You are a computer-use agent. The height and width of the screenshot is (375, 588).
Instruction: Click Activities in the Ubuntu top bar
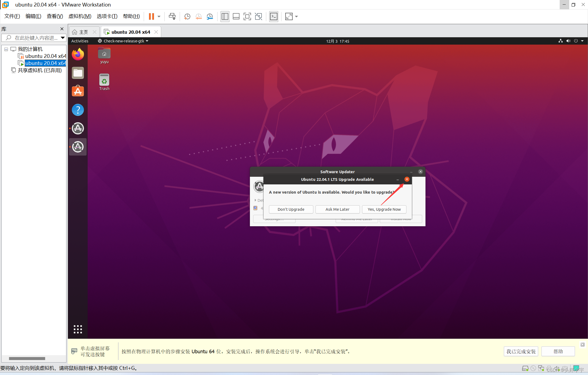click(x=80, y=41)
